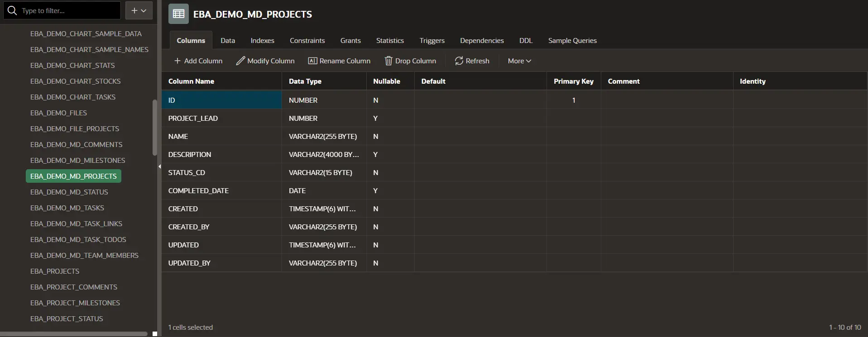Image resolution: width=868 pixels, height=337 pixels.
Task: Switch to the Columns tab
Action: 191,40
